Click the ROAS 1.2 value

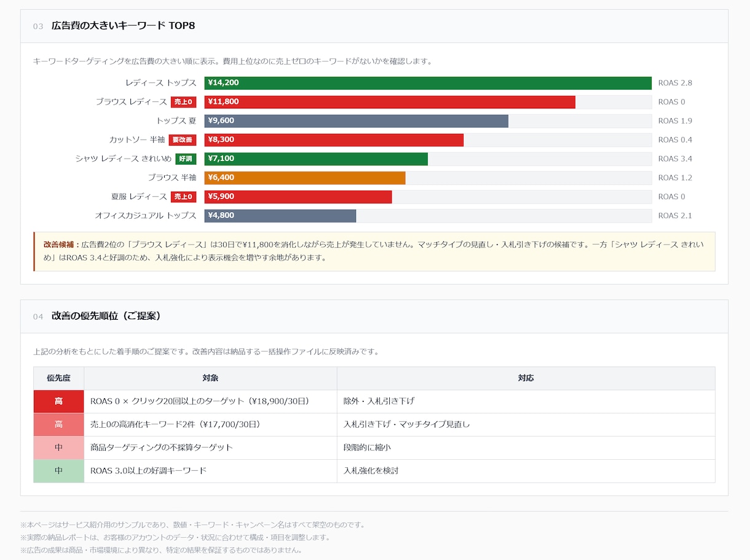point(675,178)
